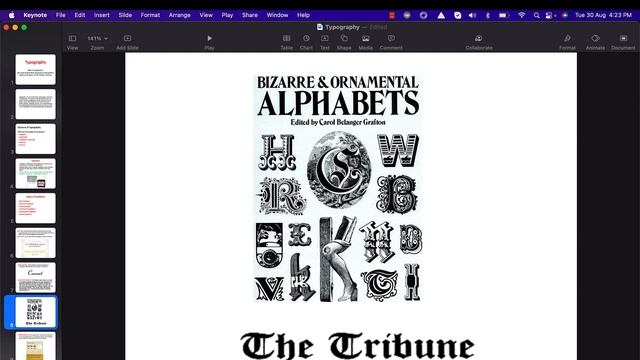Select The Tribune blackletter text

click(x=358, y=346)
